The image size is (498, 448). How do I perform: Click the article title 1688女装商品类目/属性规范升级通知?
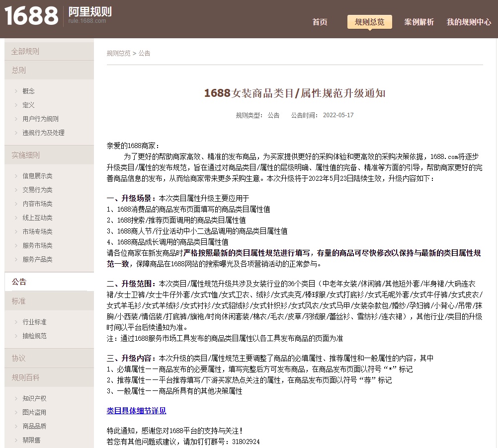point(295,93)
